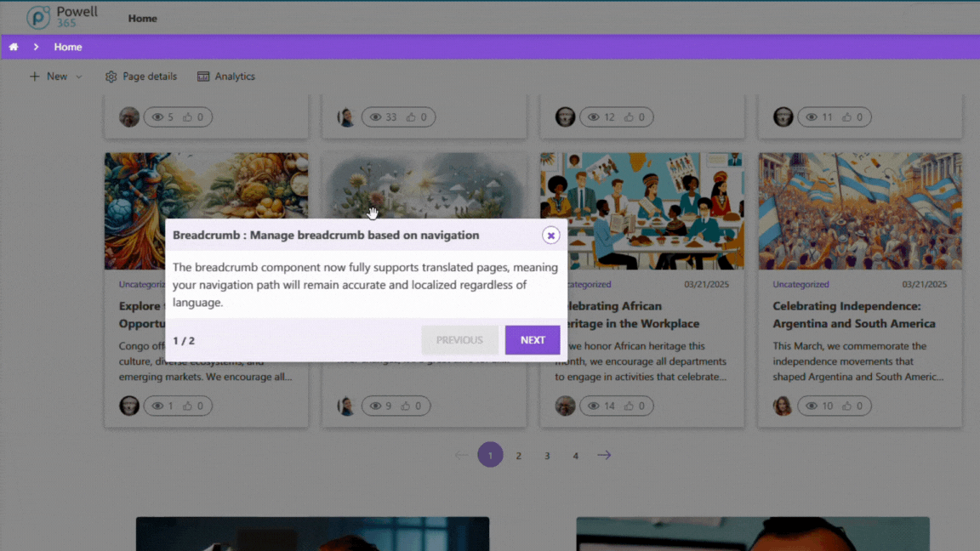980x551 pixels.
Task: Click the New plus icon
Action: pyautogui.click(x=34, y=77)
